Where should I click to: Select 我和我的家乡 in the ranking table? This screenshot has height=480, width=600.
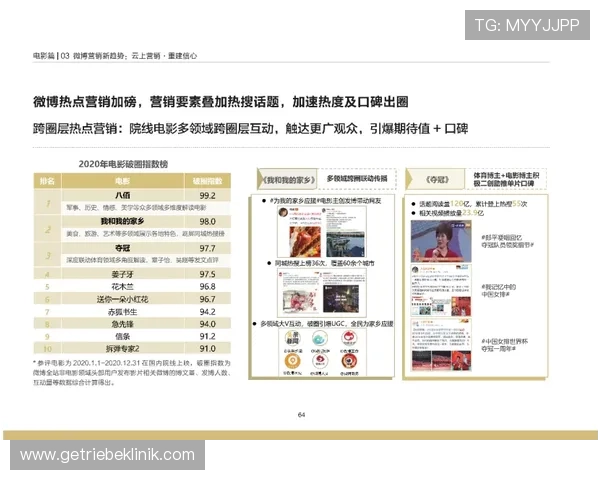122,221
